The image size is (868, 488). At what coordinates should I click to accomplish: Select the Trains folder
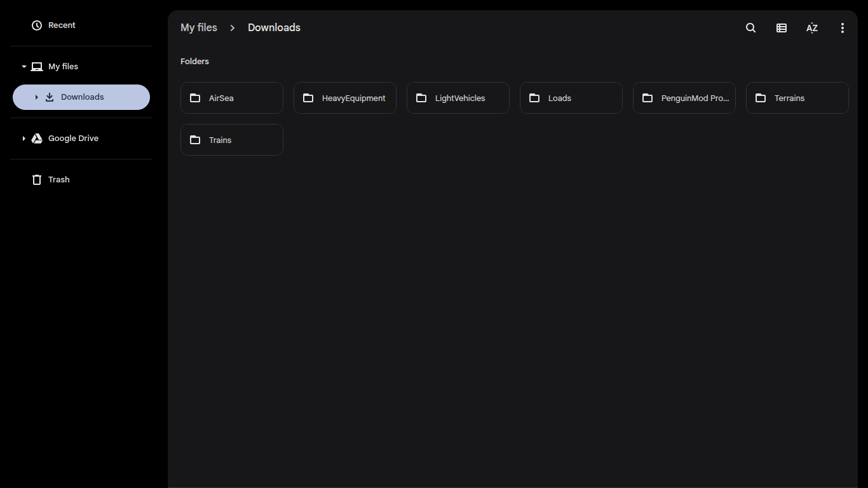point(232,140)
